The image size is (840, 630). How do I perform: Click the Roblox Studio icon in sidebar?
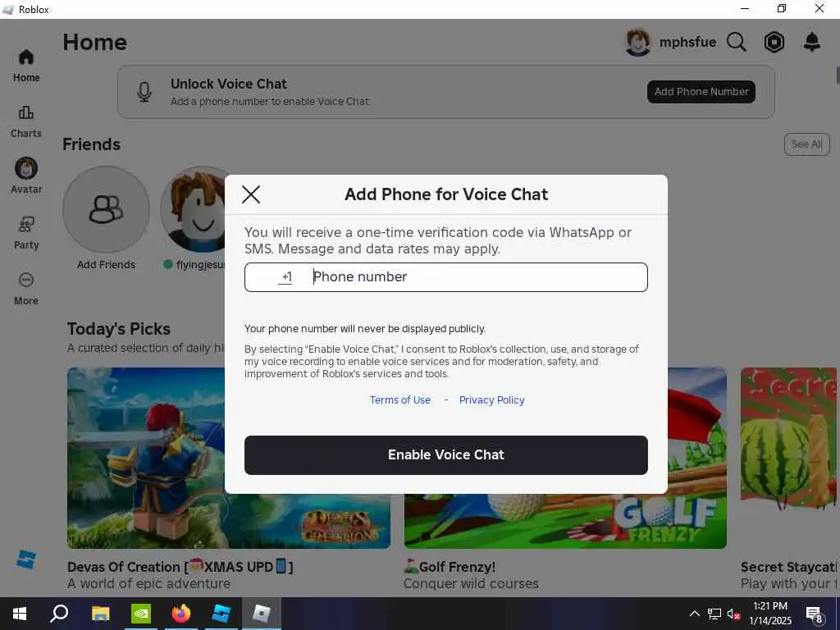click(25, 559)
